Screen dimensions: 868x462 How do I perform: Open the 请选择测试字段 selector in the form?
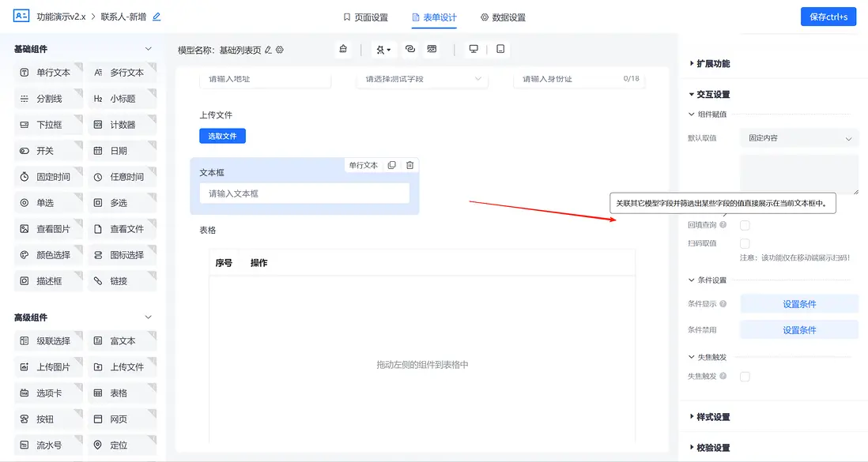pos(421,79)
